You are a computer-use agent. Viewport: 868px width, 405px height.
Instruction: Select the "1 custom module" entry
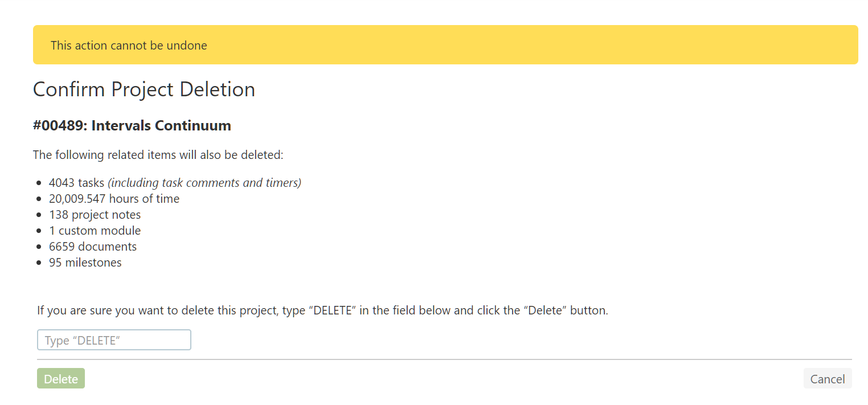click(x=95, y=231)
